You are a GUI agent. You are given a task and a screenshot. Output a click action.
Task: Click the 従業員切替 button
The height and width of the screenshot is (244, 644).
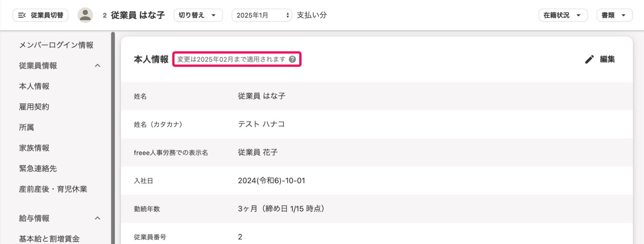[x=40, y=15]
